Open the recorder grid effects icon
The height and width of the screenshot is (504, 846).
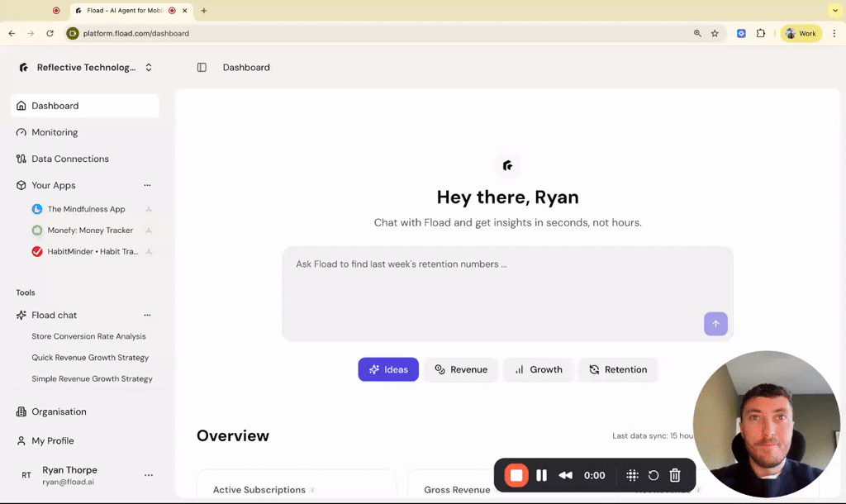632,475
